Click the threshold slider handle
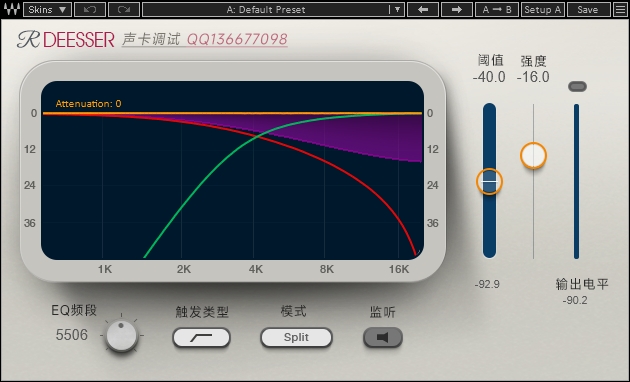The height and width of the screenshot is (382, 630). coord(489,182)
